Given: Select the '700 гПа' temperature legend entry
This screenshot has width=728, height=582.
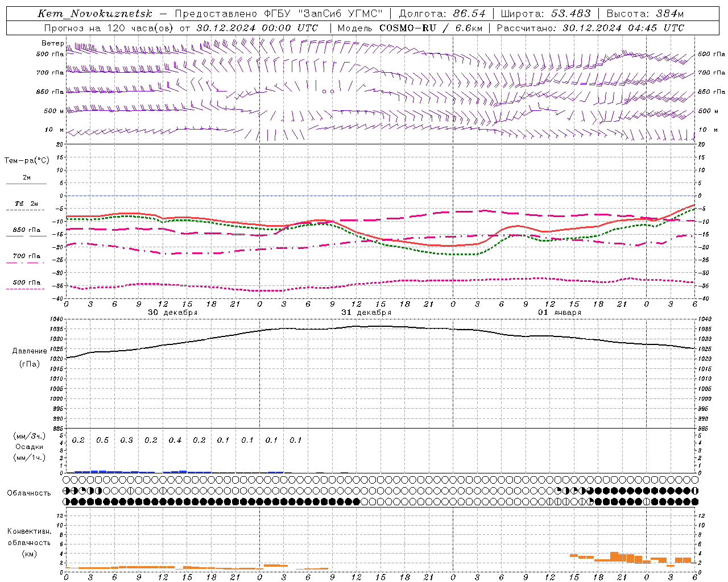Looking at the screenshot, I should coord(26,256).
